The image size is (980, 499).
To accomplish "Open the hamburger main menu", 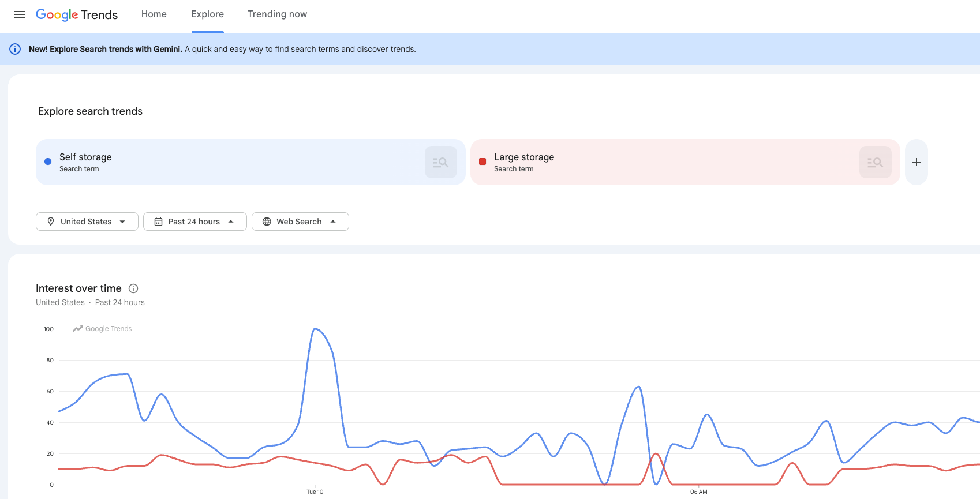I will pyautogui.click(x=20, y=14).
